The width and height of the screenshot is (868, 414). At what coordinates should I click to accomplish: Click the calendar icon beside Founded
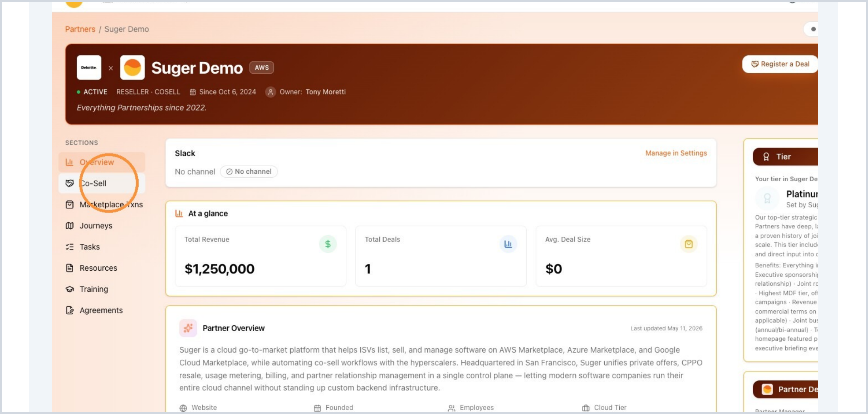(317, 408)
